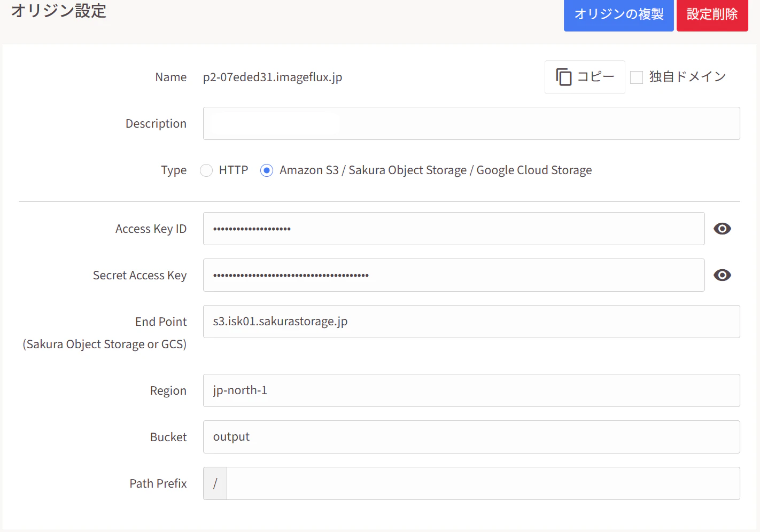Show the Access Key ID with eye icon
760x532 pixels.
point(722,229)
